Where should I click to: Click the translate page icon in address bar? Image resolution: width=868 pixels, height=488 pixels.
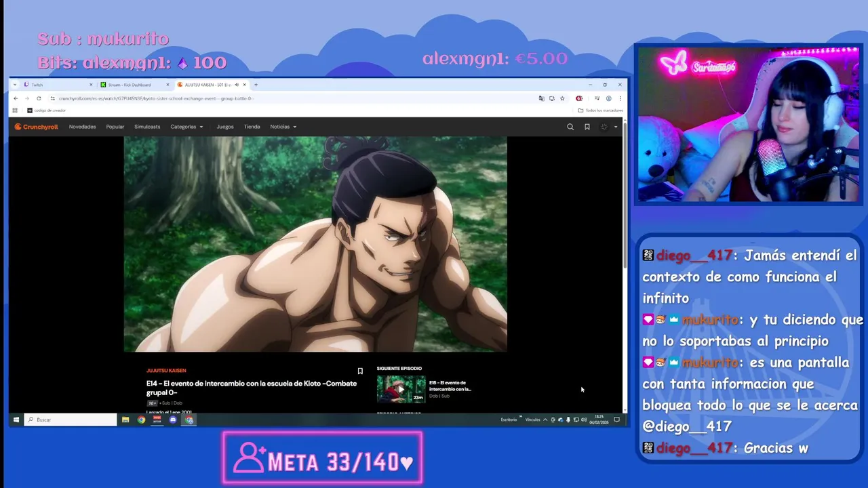click(541, 98)
